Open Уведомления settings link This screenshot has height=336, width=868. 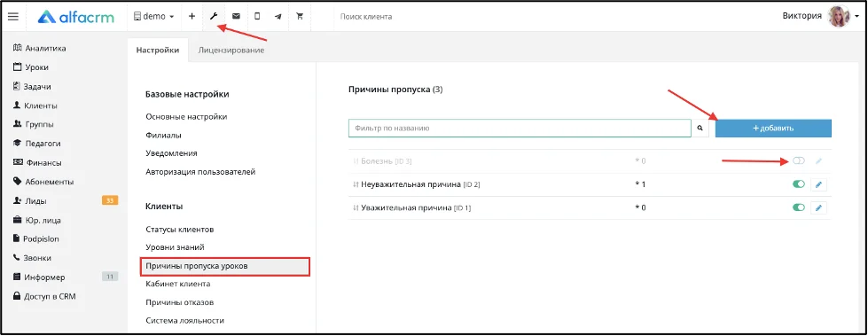(172, 153)
